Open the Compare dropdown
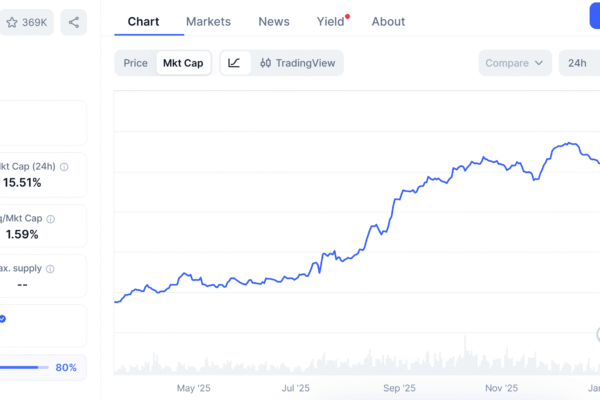Screen dimensions: 600x400 pyautogui.click(x=514, y=63)
